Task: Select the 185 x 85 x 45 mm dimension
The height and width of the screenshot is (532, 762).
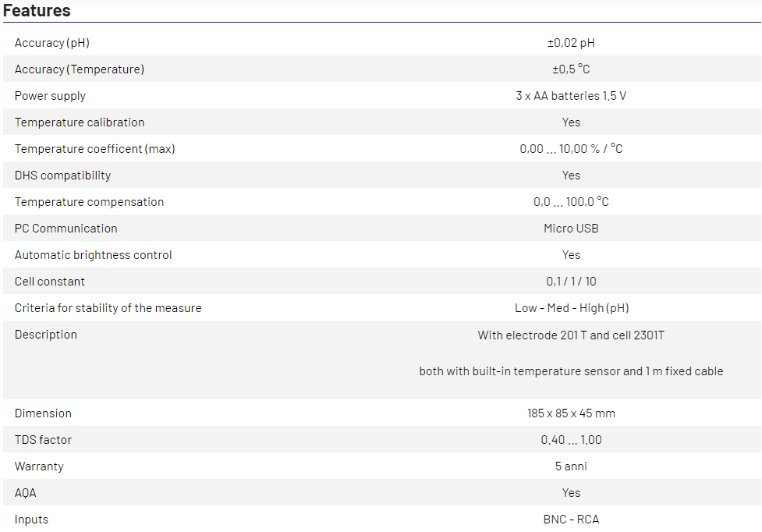Action: click(x=571, y=413)
